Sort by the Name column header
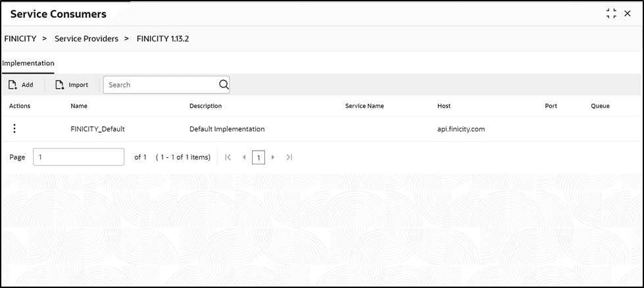The width and height of the screenshot is (644, 288). pos(79,106)
